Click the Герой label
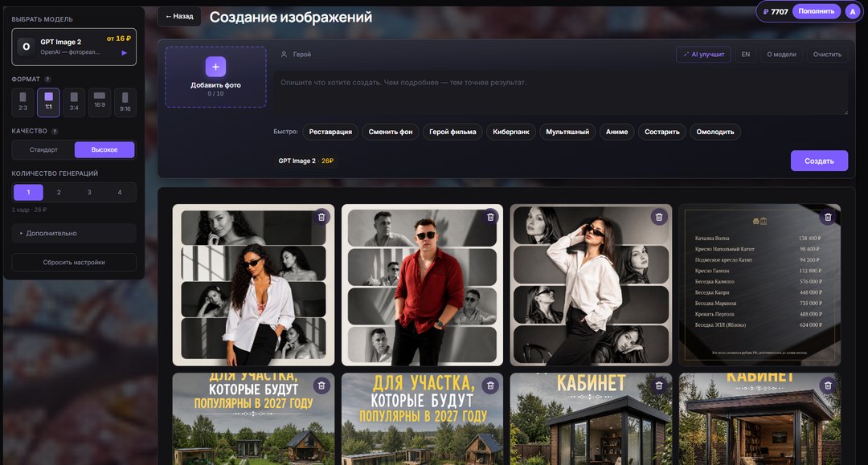Viewport: 868px width, 465px height. pos(301,54)
